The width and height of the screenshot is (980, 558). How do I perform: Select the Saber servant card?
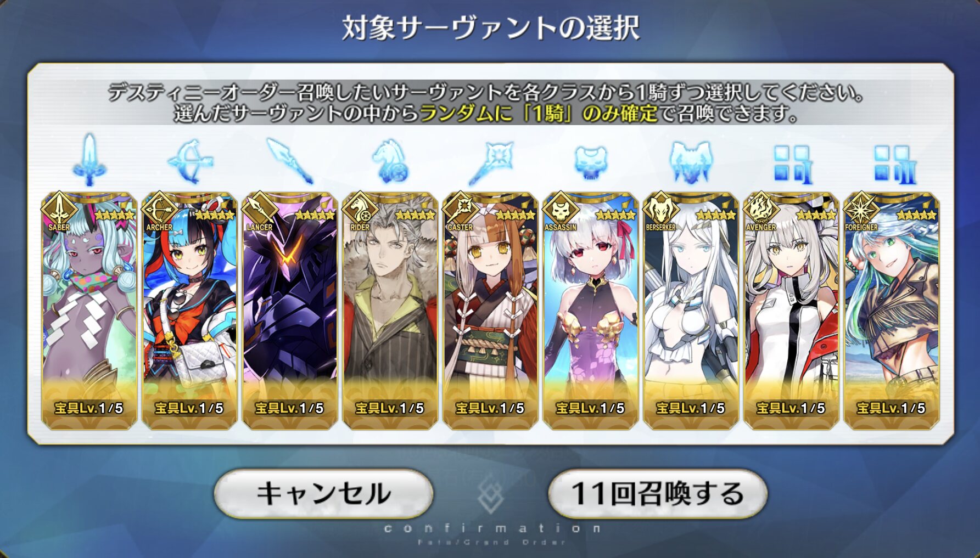pyautogui.click(x=89, y=310)
